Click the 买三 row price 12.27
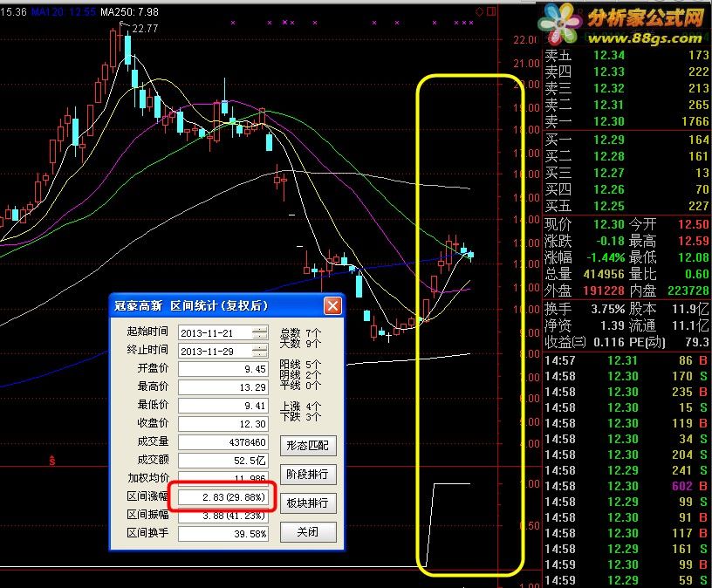 (609, 173)
